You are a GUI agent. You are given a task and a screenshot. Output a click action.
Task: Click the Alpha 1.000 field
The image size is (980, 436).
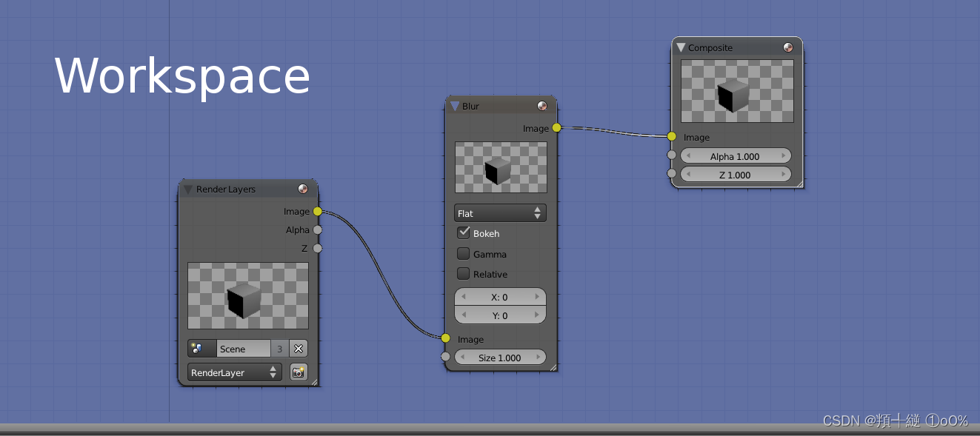736,156
